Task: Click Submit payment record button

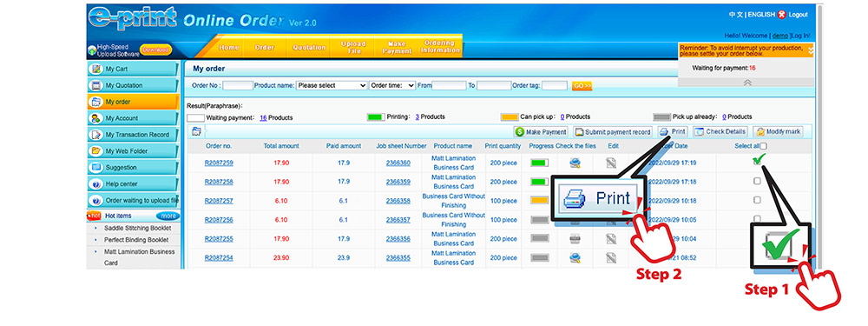Action: pyautogui.click(x=612, y=132)
